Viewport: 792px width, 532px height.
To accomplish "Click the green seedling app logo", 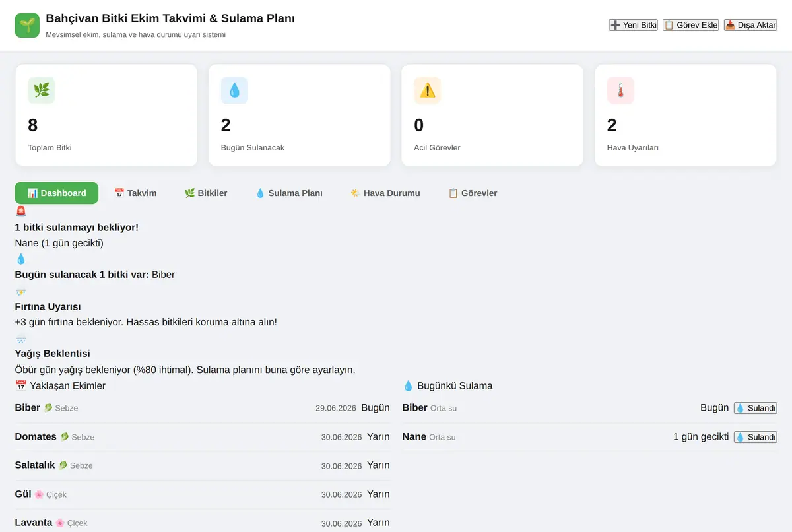I will point(28,25).
